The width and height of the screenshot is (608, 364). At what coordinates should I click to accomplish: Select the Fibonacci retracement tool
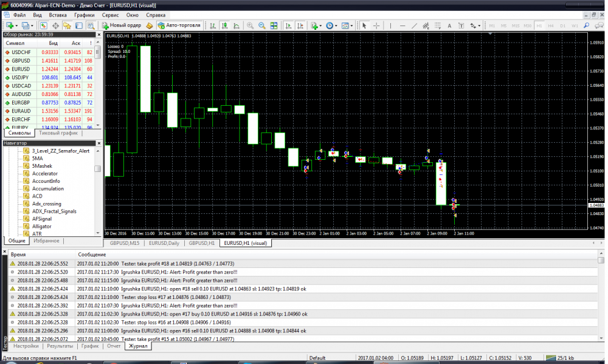438,26
